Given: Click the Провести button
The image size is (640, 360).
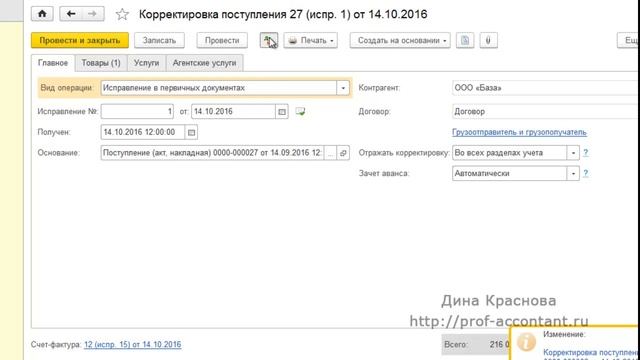Looking at the screenshot, I should [222, 40].
